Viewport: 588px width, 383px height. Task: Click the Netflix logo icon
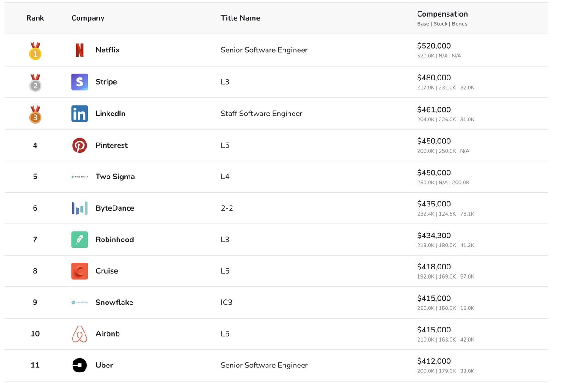pyautogui.click(x=79, y=50)
